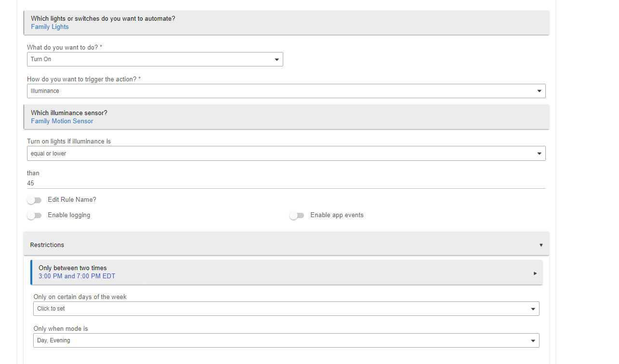Click the illuminance value field showing 45
The height and width of the screenshot is (364, 619).
coord(286,183)
